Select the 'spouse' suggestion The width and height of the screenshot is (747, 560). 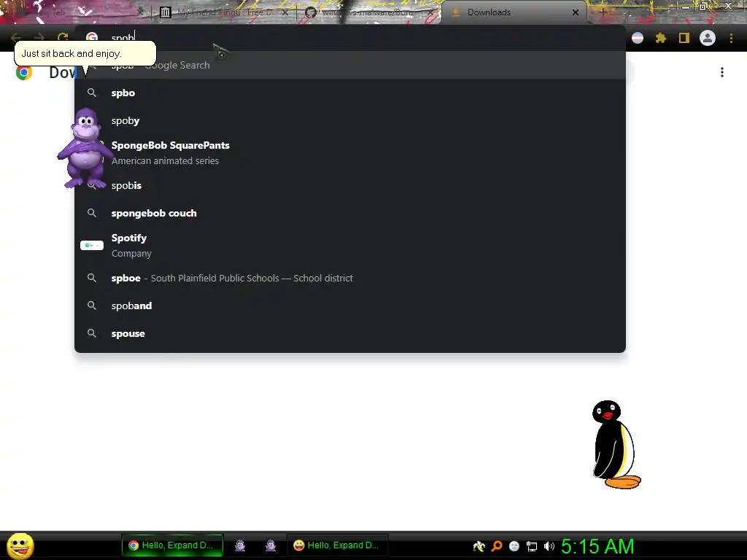[x=350, y=333]
